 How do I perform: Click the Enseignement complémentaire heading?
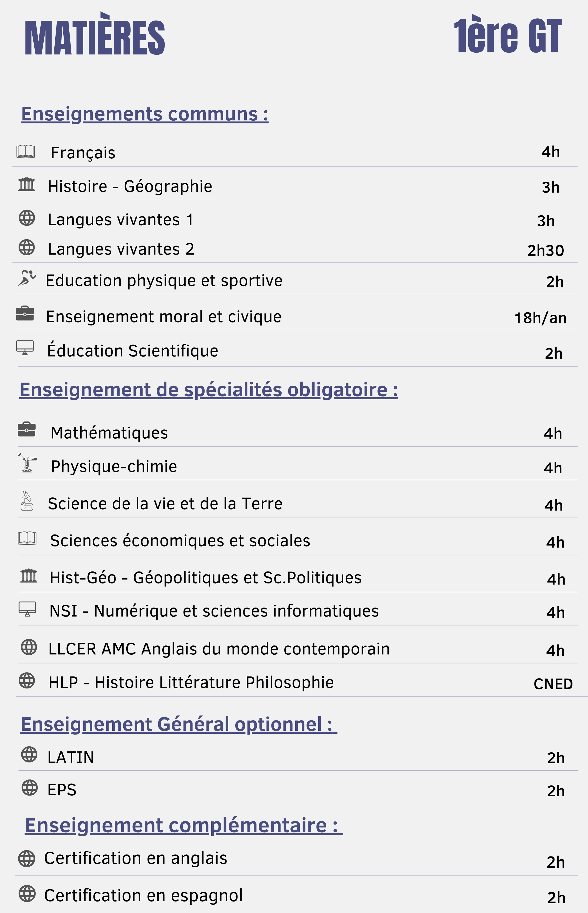point(184,825)
